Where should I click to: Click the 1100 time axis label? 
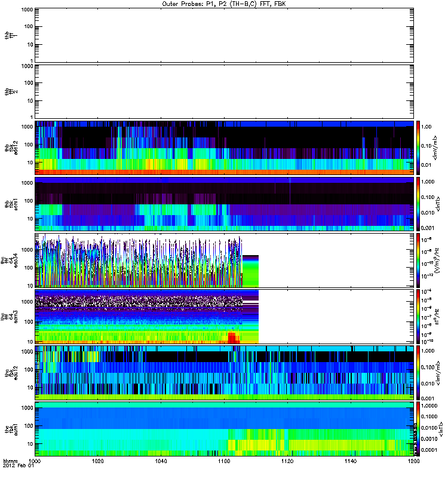click(224, 462)
